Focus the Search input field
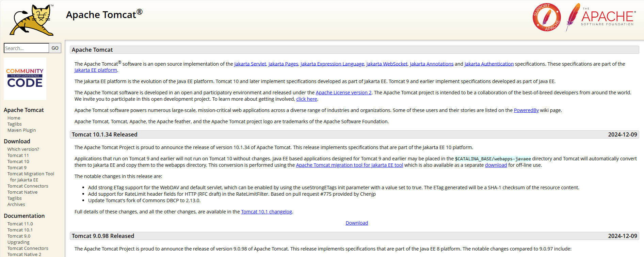This screenshot has height=257, width=644. pos(26,48)
